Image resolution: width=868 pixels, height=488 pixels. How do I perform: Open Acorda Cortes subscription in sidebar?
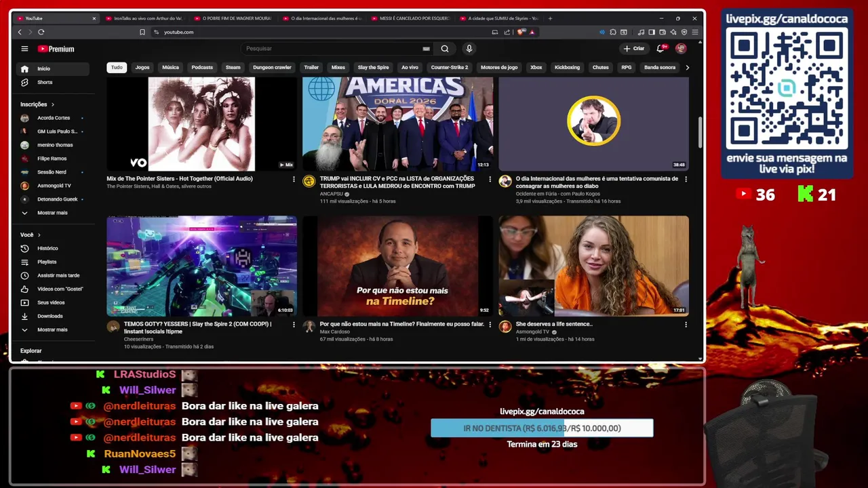pos(52,118)
